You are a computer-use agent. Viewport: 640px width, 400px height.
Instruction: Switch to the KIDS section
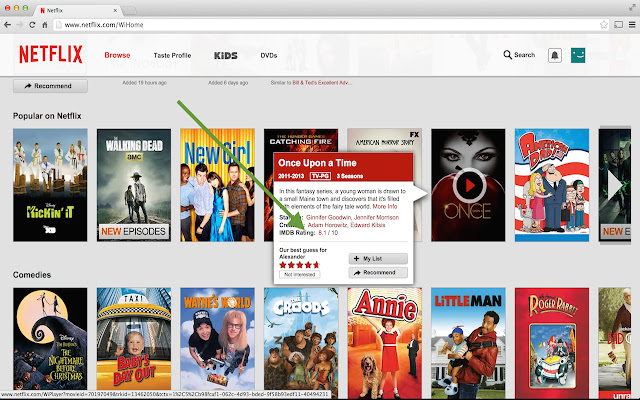(x=226, y=55)
